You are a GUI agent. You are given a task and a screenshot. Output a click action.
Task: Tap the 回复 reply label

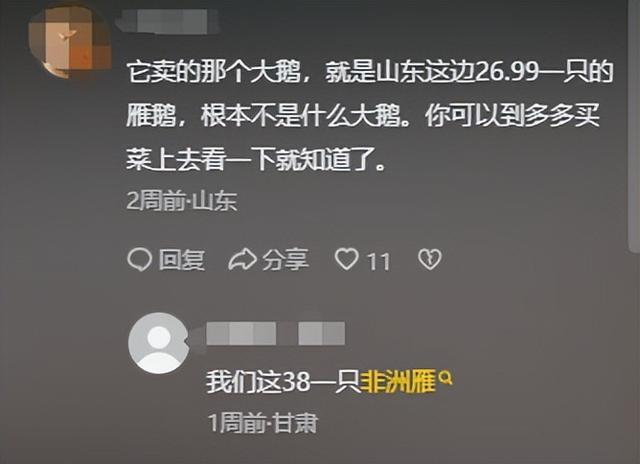point(182,260)
